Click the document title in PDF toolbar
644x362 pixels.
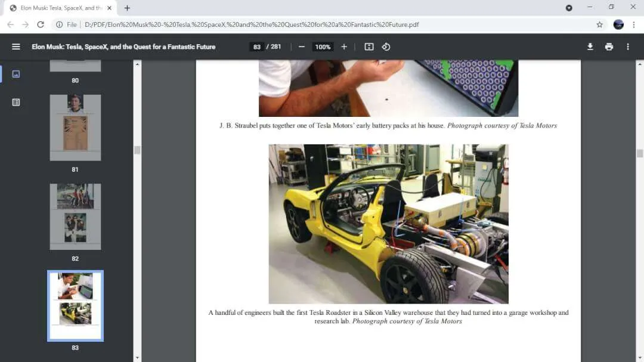click(x=123, y=47)
